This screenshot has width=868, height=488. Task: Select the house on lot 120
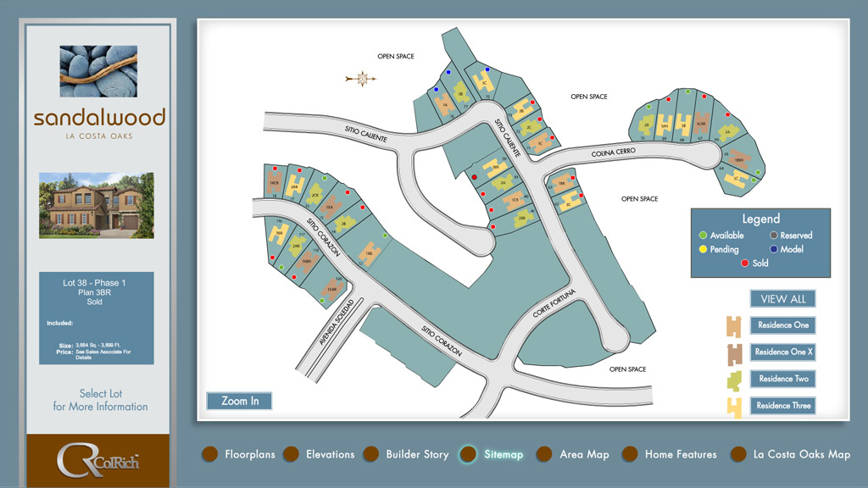[x=331, y=290]
